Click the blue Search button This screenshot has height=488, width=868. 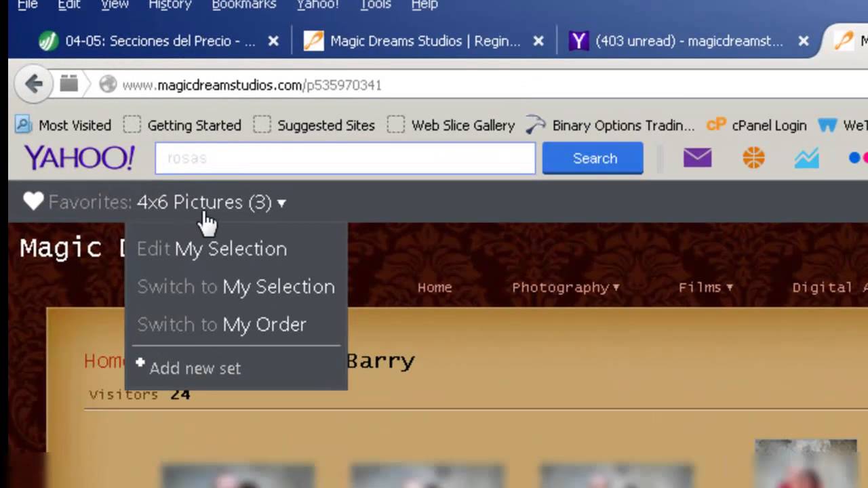pyautogui.click(x=593, y=158)
